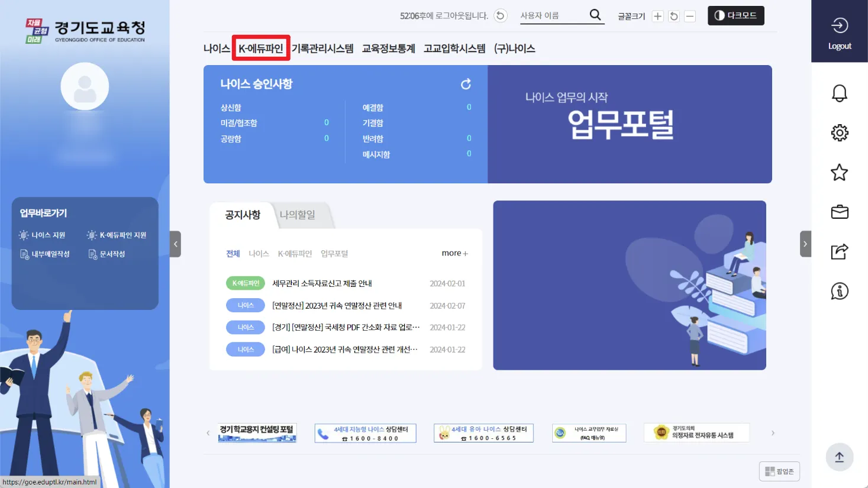Screen dimensions: 868x488
Task: Click the logout timer reset icon
Action: (x=501, y=16)
